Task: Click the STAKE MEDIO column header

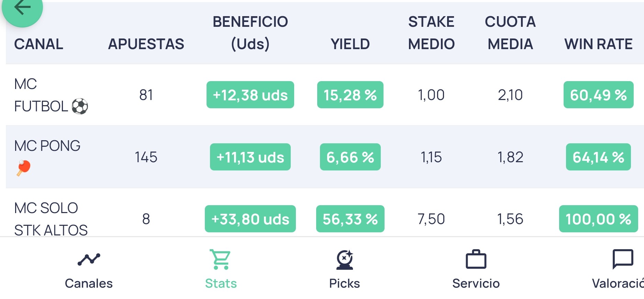Action: coord(431,33)
